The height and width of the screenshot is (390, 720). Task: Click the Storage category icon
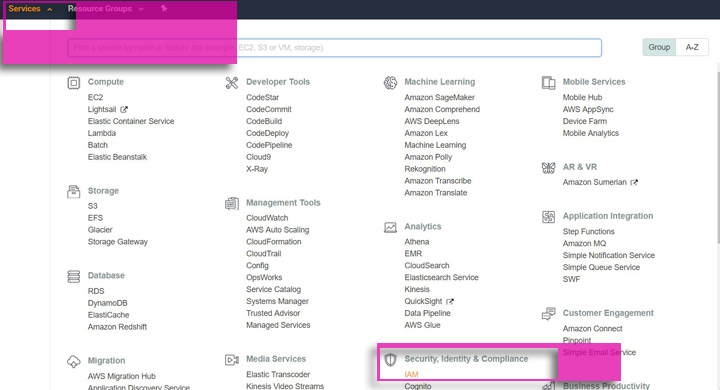click(73, 192)
